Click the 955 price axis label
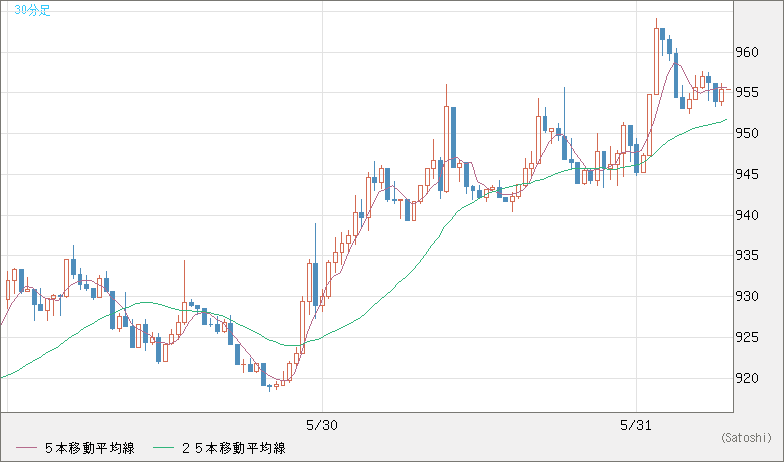 [x=746, y=92]
